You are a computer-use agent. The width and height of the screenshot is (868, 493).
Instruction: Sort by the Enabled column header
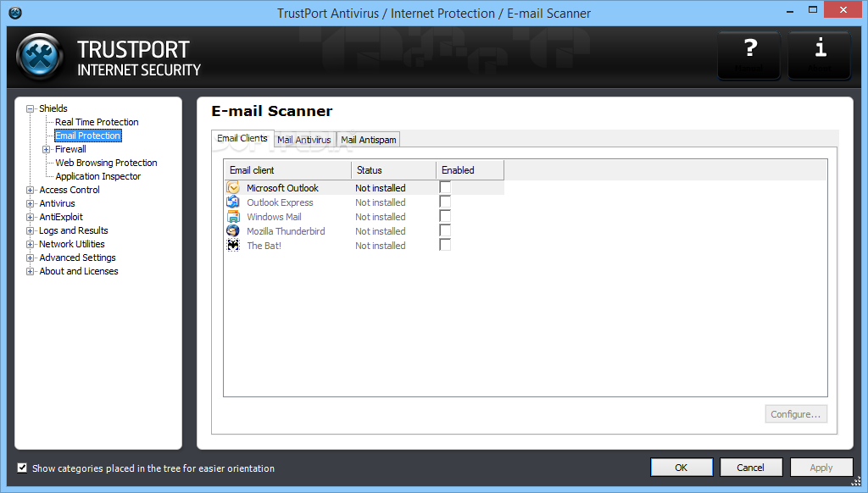tap(470, 170)
